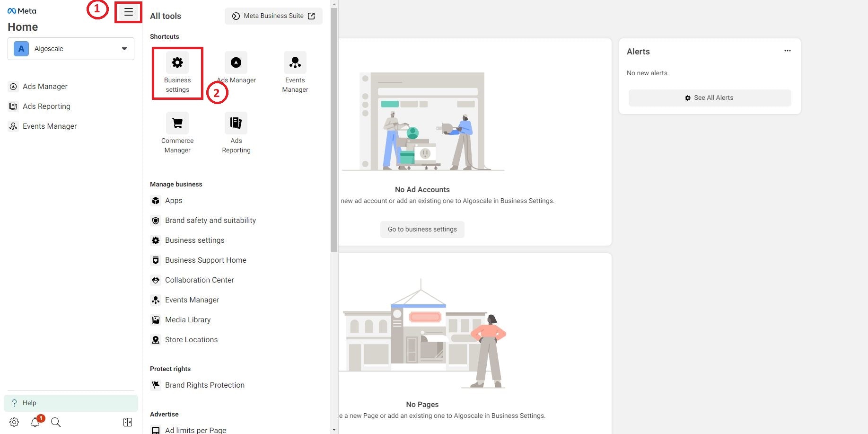Click the Collaboration Center handshake icon
This screenshot has width=868, height=434.
(x=156, y=280)
